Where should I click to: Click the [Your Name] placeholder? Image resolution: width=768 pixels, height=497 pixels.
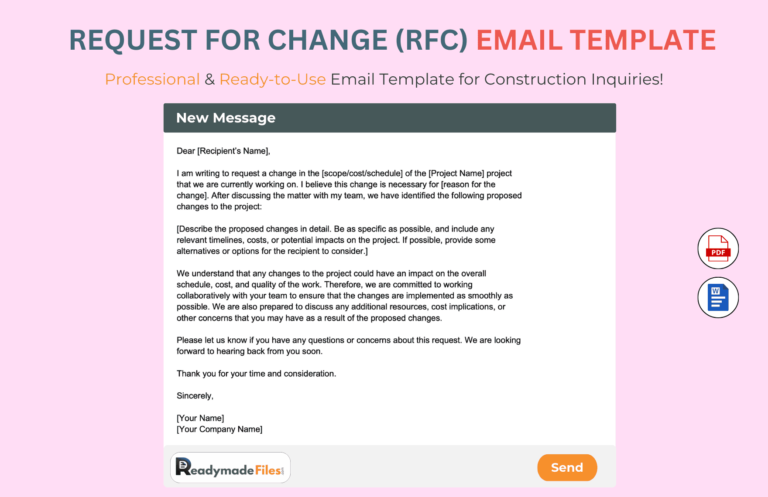tap(200, 417)
